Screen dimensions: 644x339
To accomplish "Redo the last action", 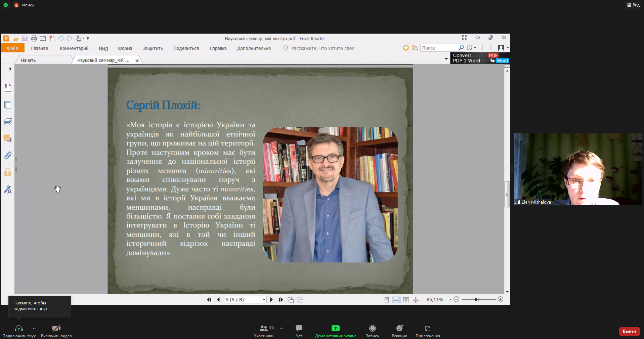I will click(x=70, y=38).
